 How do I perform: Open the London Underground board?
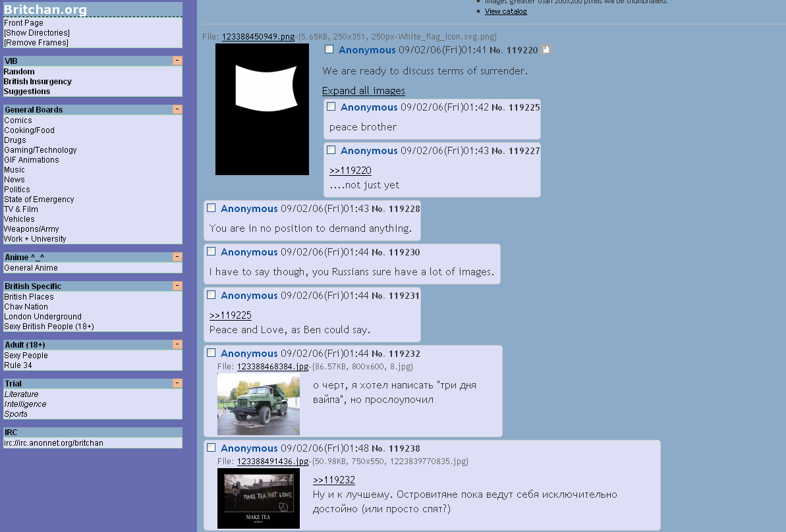pos(43,317)
